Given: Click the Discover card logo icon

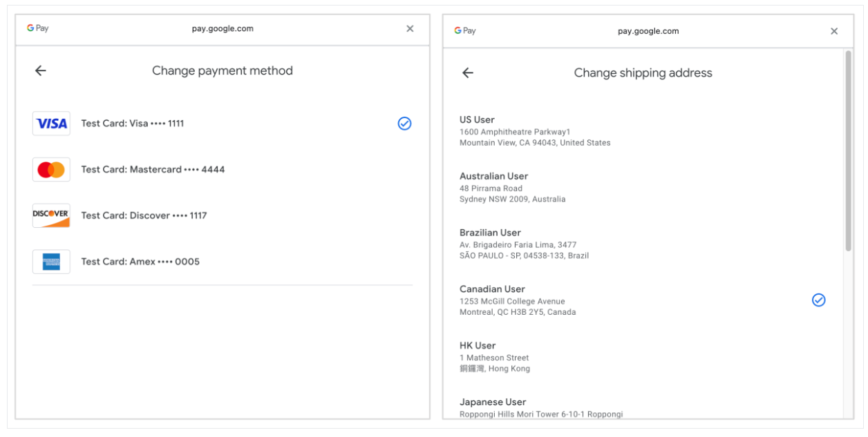Looking at the screenshot, I should click(51, 215).
